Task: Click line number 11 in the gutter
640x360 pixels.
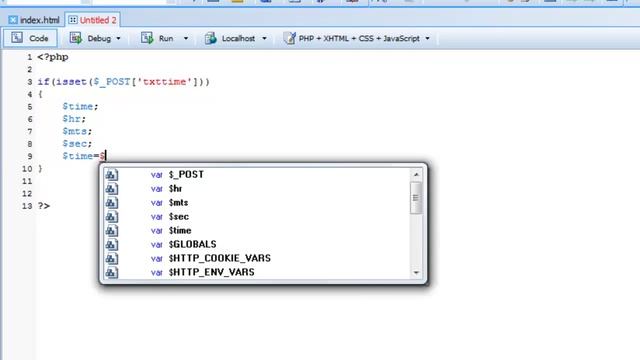Action: click(x=27, y=181)
